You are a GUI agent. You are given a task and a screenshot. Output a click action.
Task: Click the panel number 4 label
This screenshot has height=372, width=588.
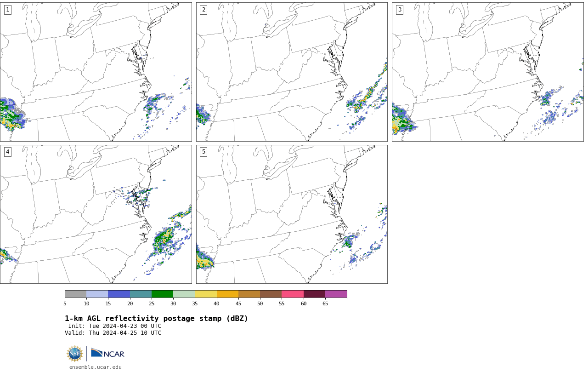pos(7,152)
